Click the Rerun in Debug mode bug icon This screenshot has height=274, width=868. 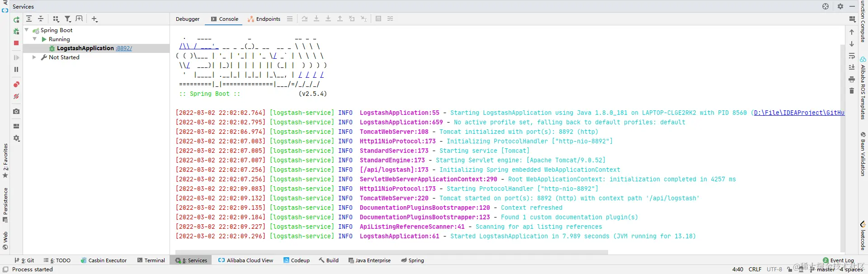(16, 31)
